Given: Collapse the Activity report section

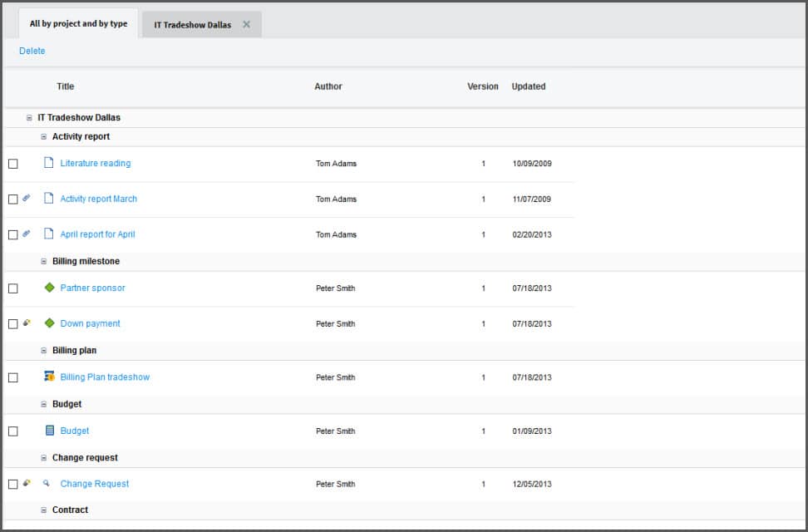Looking at the screenshot, I should pyautogui.click(x=44, y=136).
